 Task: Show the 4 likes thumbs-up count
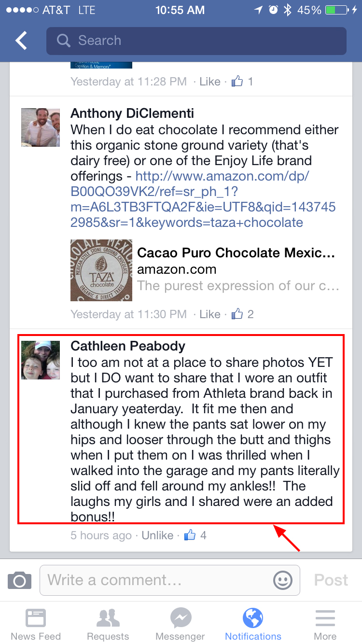[x=195, y=535]
